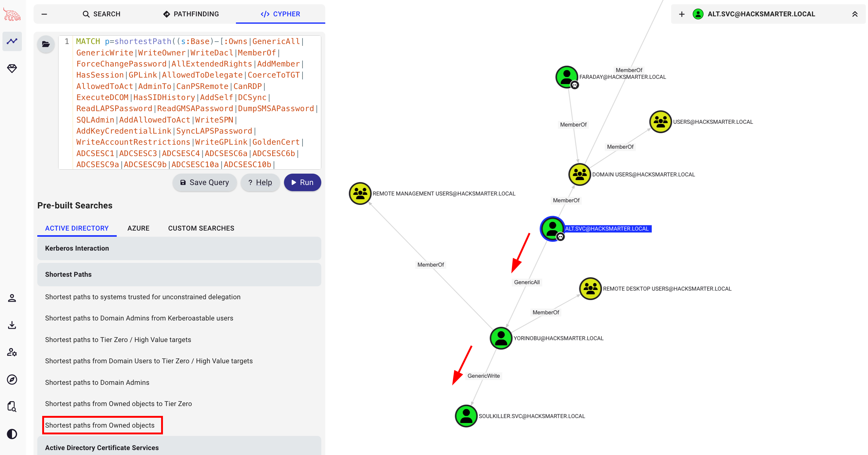
Task: Open the administration user-gear icon
Action: 12,352
